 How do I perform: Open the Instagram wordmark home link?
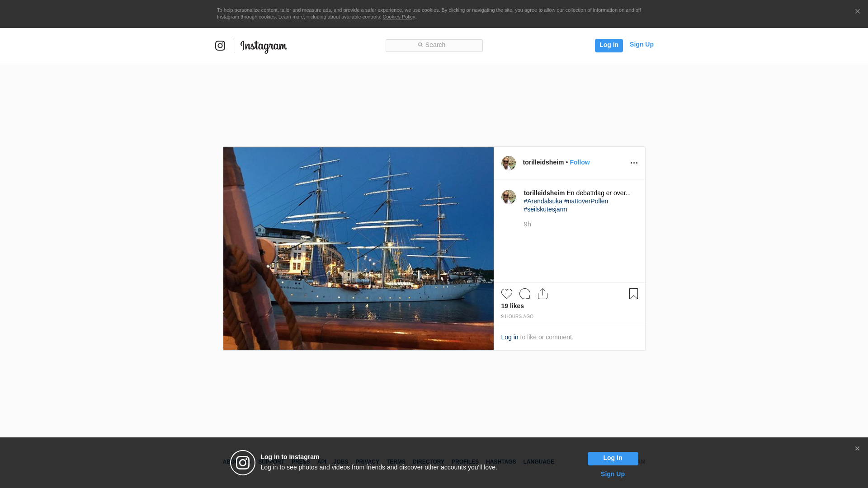coord(264,47)
